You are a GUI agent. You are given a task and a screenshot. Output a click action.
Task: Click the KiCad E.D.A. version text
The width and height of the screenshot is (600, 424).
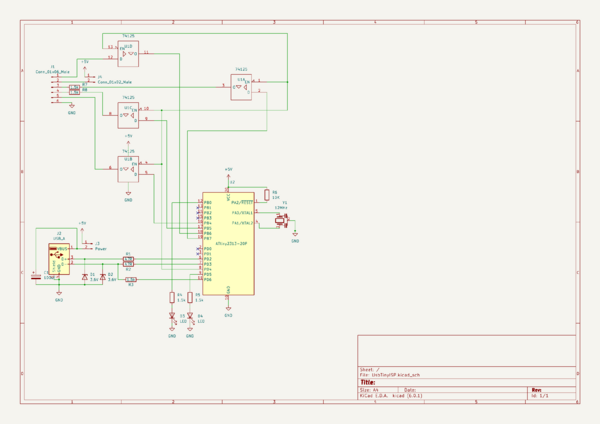pyautogui.click(x=391, y=396)
